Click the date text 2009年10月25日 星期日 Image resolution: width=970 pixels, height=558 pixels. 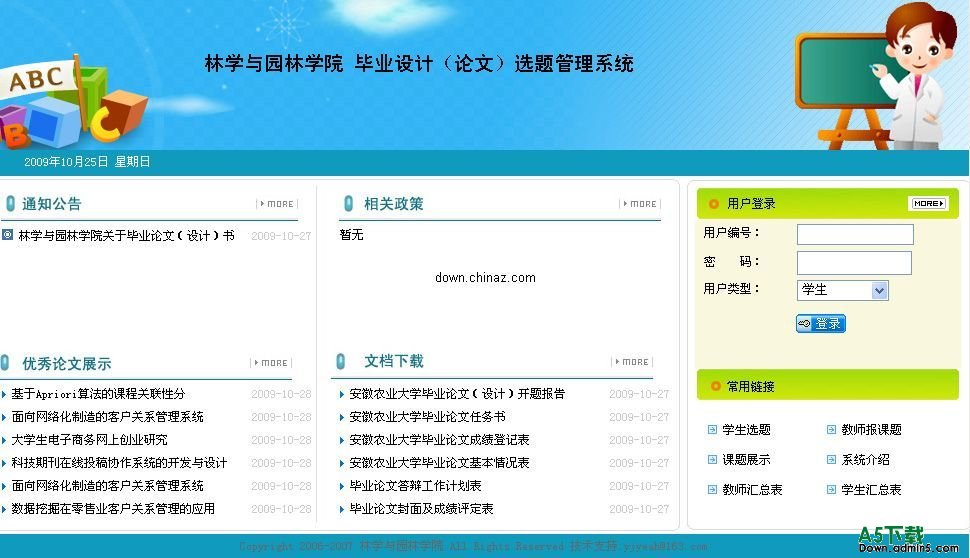[x=87, y=161]
